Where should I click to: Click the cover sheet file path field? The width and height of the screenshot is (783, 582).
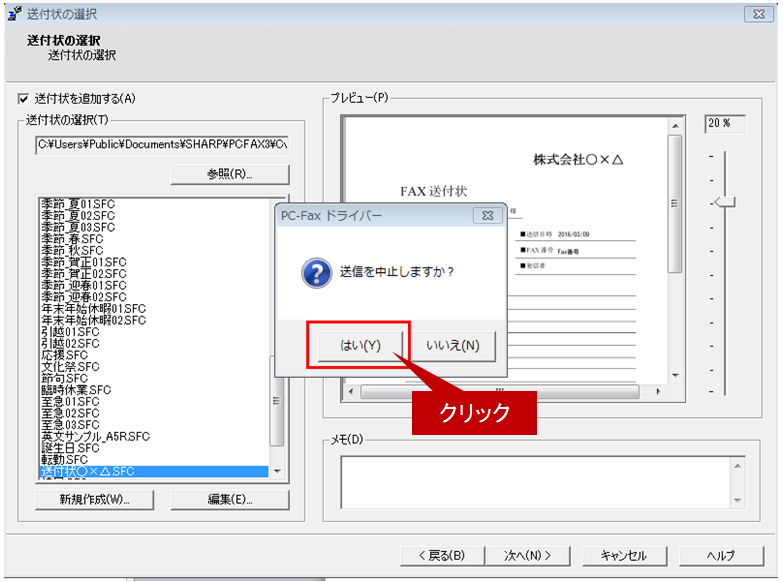click(x=162, y=145)
